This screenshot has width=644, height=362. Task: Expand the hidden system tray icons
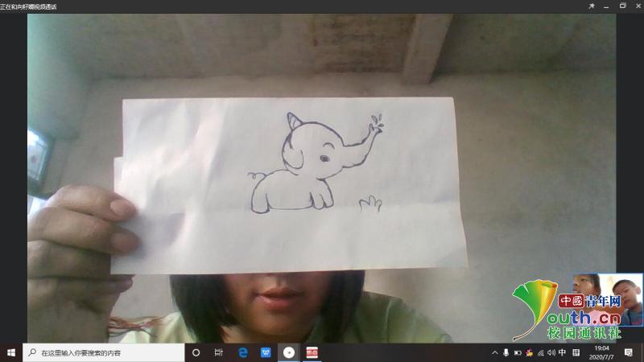pos(495,352)
